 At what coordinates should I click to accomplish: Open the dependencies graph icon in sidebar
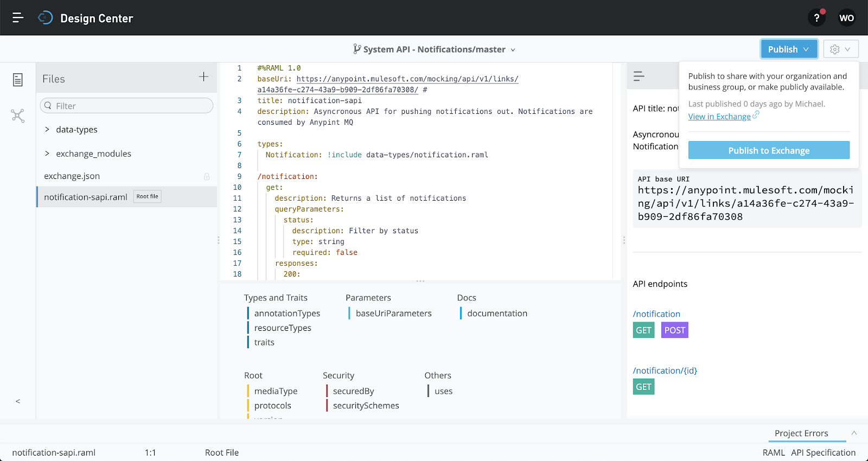(x=18, y=116)
